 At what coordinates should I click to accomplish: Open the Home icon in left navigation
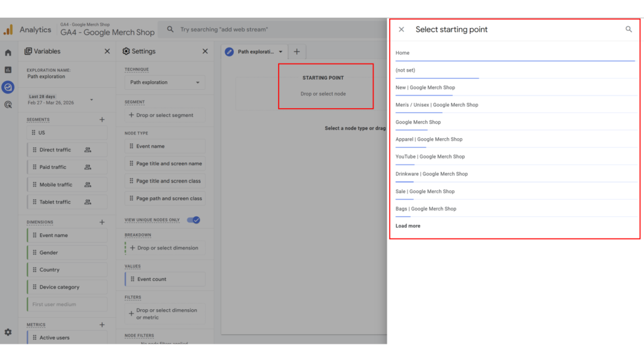click(8, 53)
